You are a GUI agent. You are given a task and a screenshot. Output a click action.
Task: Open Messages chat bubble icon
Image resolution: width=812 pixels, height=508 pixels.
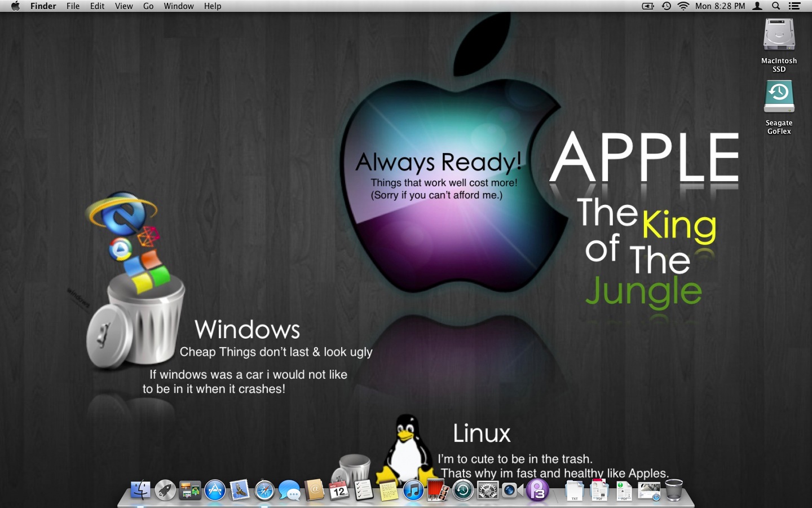pyautogui.click(x=289, y=490)
